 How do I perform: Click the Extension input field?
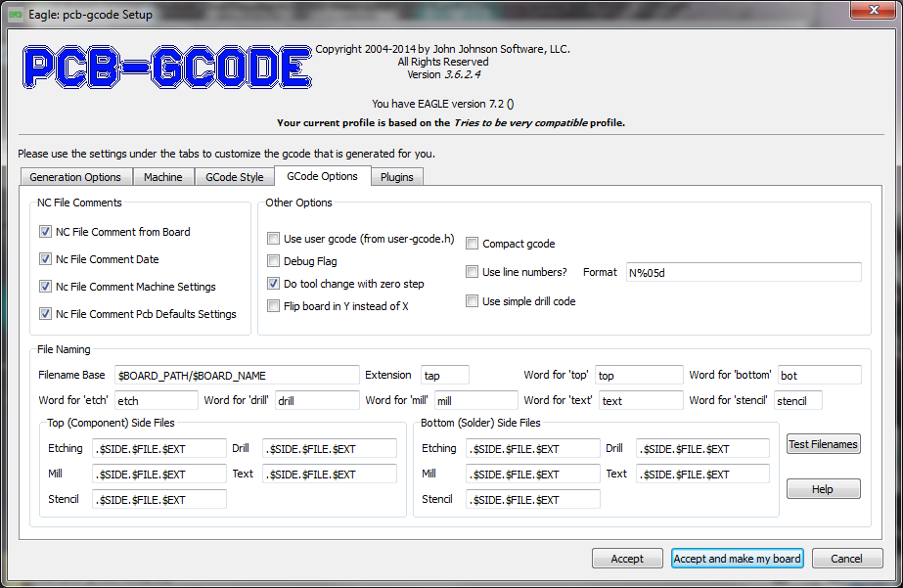coord(444,376)
